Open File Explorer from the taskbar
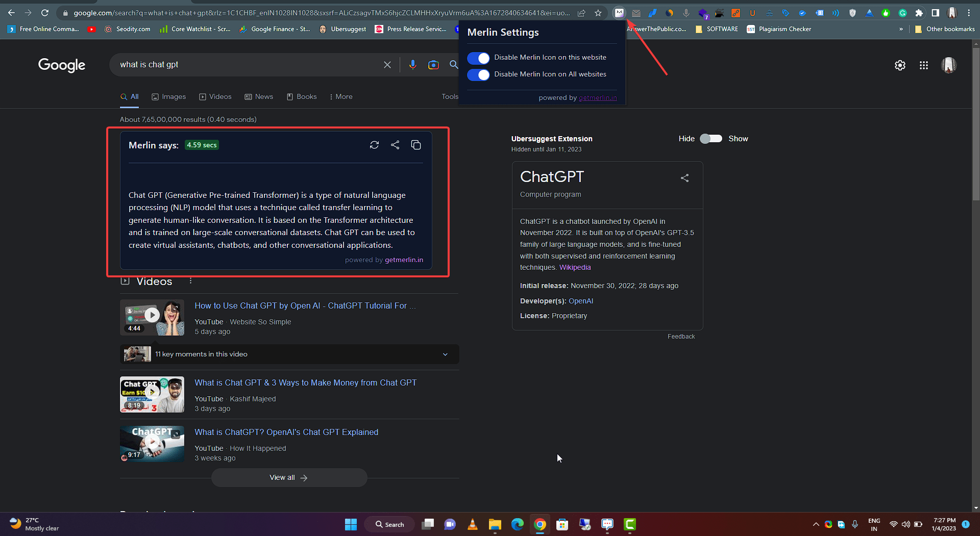The height and width of the screenshot is (536, 980). point(495,524)
